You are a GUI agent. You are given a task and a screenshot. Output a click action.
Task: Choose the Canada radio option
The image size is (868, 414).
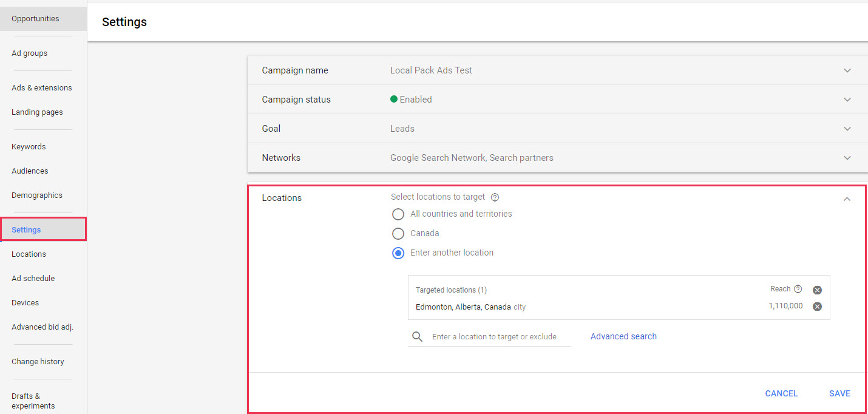pyautogui.click(x=398, y=234)
